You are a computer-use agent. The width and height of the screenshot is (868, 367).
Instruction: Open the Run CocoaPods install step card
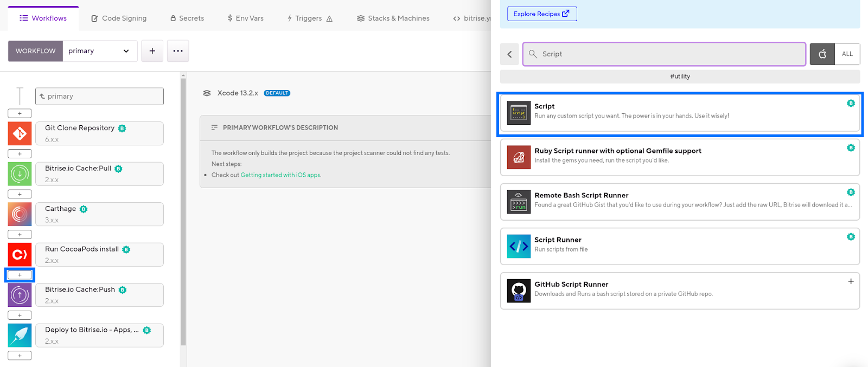coord(99,255)
